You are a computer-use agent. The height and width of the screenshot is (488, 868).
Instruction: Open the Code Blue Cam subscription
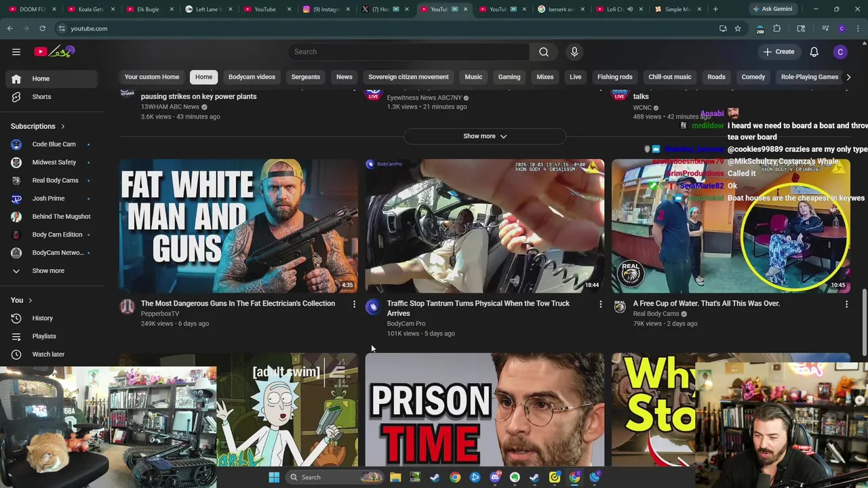point(51,144)
